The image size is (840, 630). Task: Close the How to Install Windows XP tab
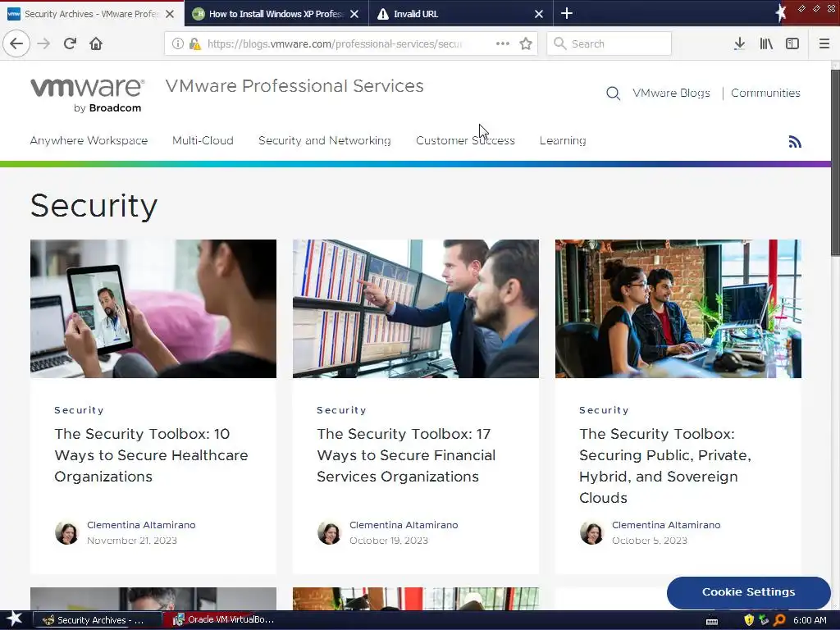click(354, 14)
